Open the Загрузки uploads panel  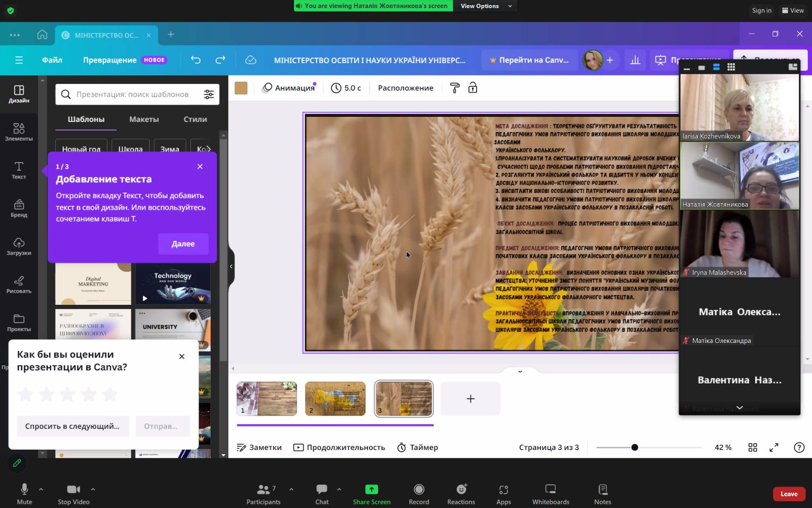(x=19, y=246)
